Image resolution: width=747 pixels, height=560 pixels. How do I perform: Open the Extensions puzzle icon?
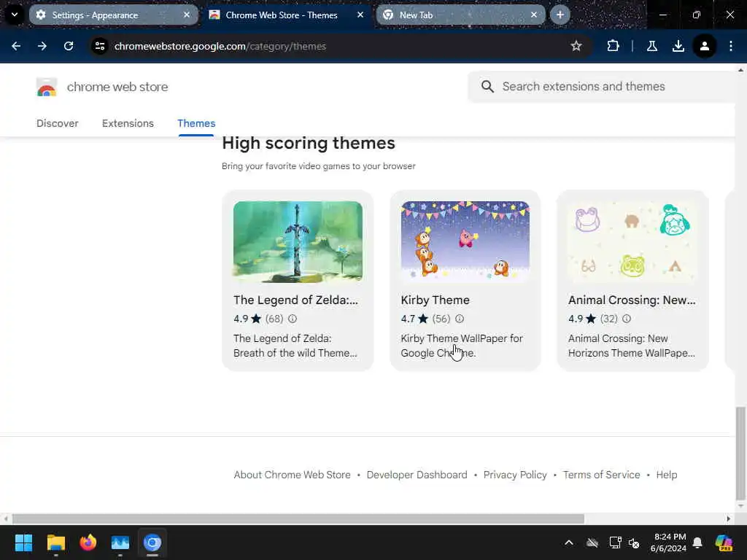(x=613, y=46)
